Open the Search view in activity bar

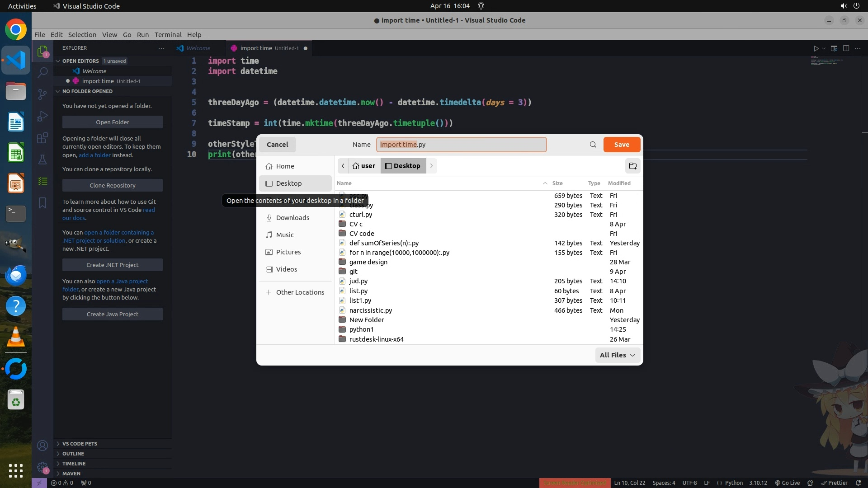pyautogui.click(x=42, y=72)
